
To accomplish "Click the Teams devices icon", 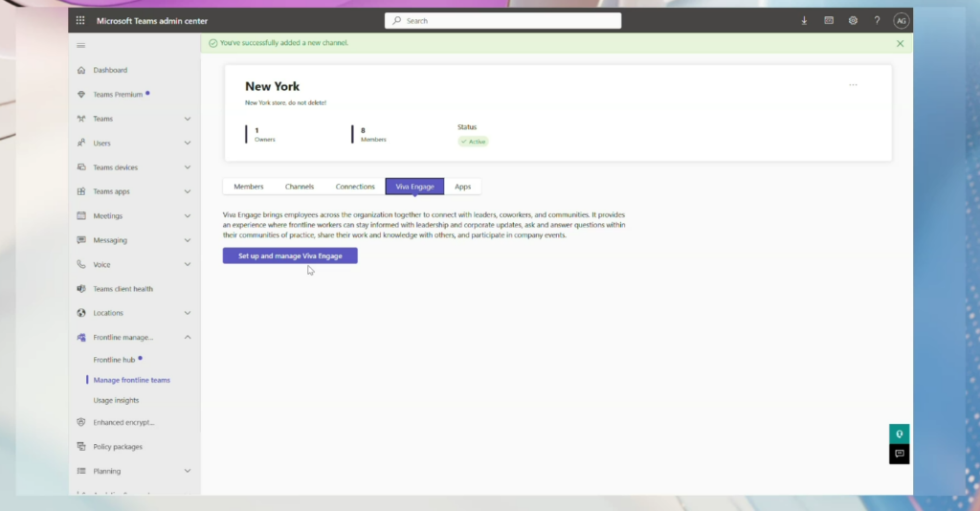I will tap(81, 167).
